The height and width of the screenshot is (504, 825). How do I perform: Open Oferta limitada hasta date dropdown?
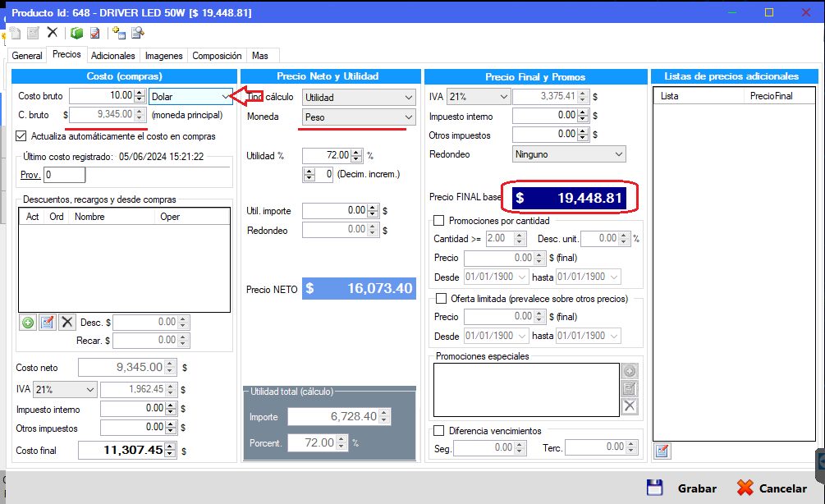point(614,336)
